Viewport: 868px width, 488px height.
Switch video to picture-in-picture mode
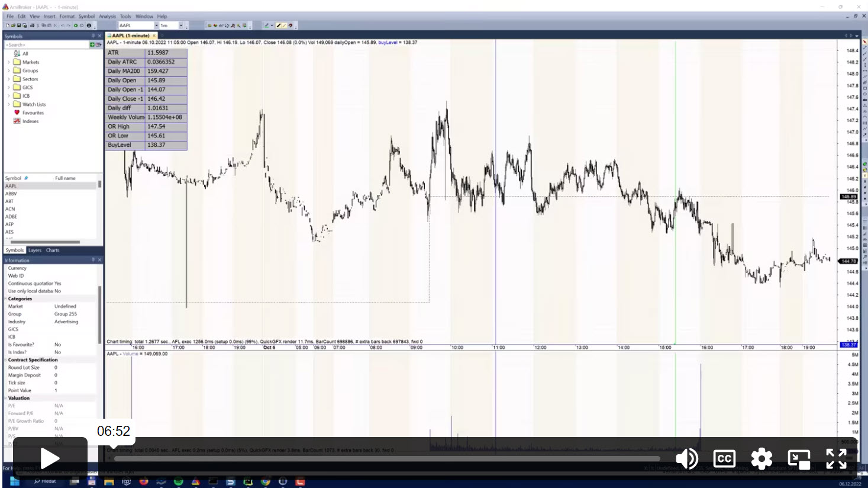point(799,458)
